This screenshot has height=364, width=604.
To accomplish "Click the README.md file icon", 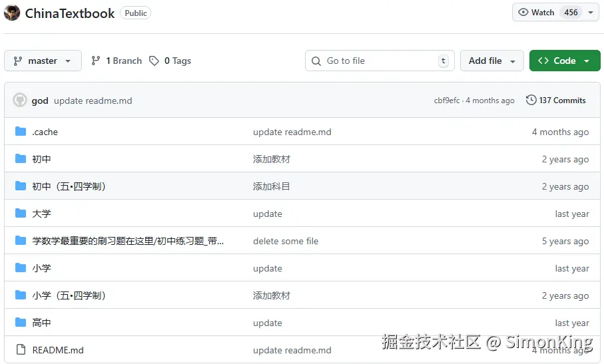I will click(x=21, y=349).
